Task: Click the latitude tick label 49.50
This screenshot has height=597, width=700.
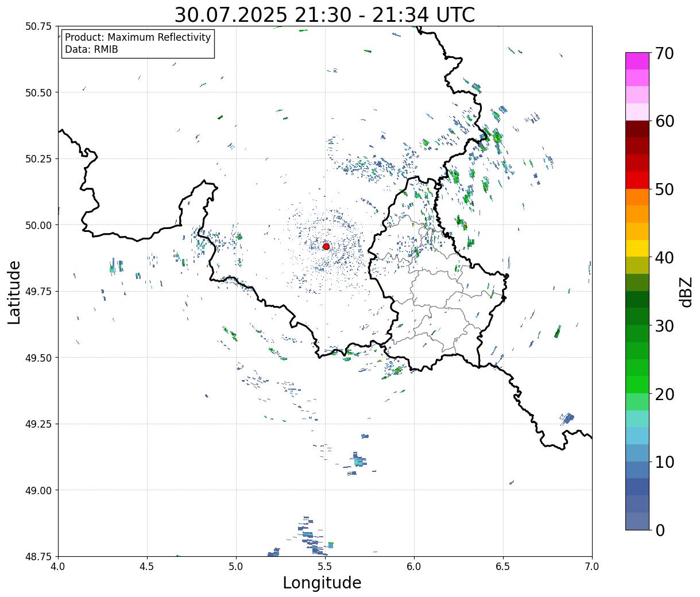Action: coord(38,358)
